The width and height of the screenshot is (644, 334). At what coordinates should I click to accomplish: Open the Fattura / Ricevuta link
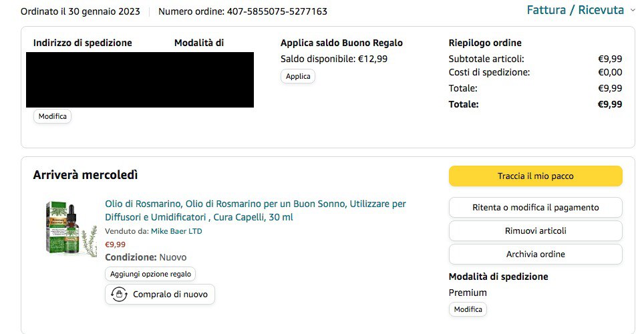click(x=575, y=10)
